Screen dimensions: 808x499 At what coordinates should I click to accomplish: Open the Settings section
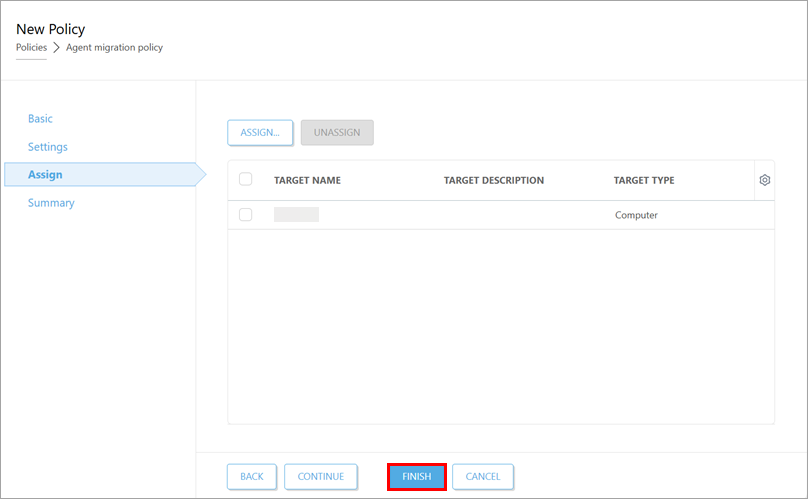[x=48, y=147]
